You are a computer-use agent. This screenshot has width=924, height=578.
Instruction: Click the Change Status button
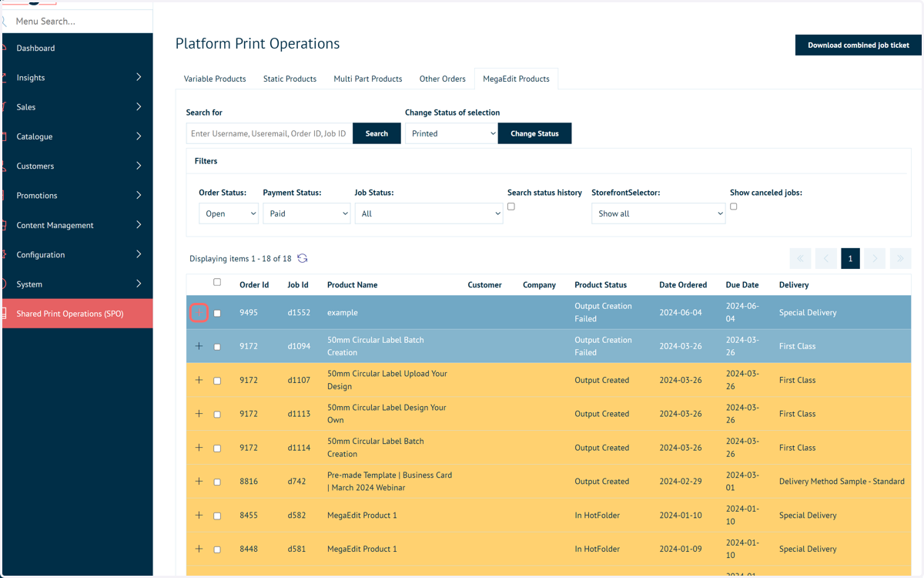pyautogui.click(x=534, y=133)
